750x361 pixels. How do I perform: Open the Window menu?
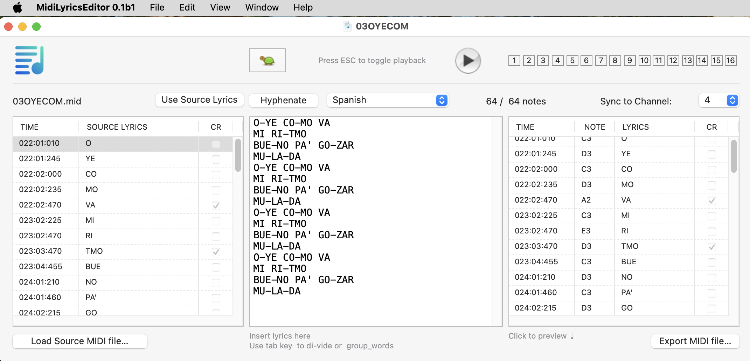(262, 8)
